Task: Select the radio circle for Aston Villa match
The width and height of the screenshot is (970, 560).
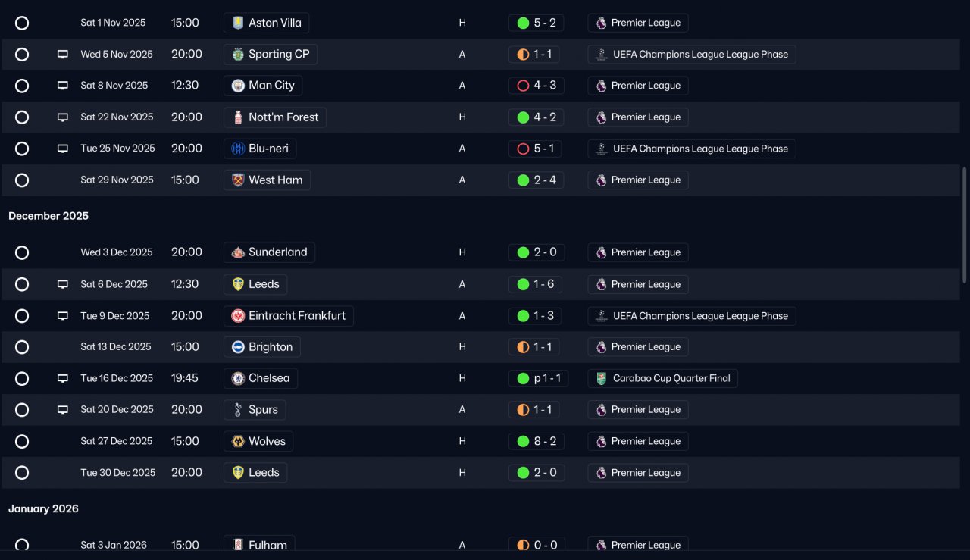Action: 22,23
